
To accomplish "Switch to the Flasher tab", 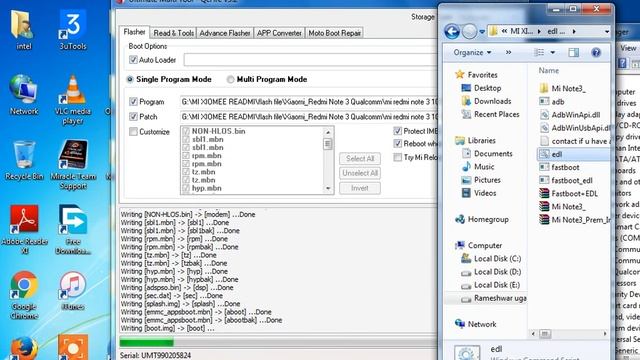I will point(134,32).
